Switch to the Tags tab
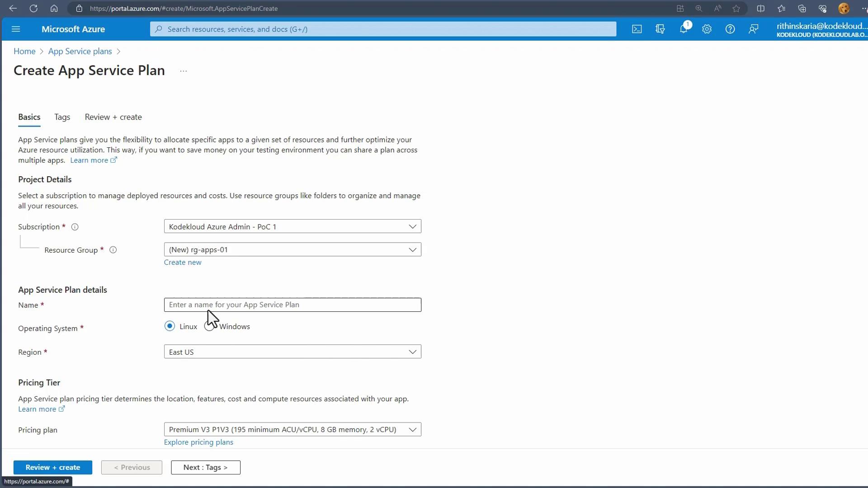868x488 pixels. coord(62,117)
